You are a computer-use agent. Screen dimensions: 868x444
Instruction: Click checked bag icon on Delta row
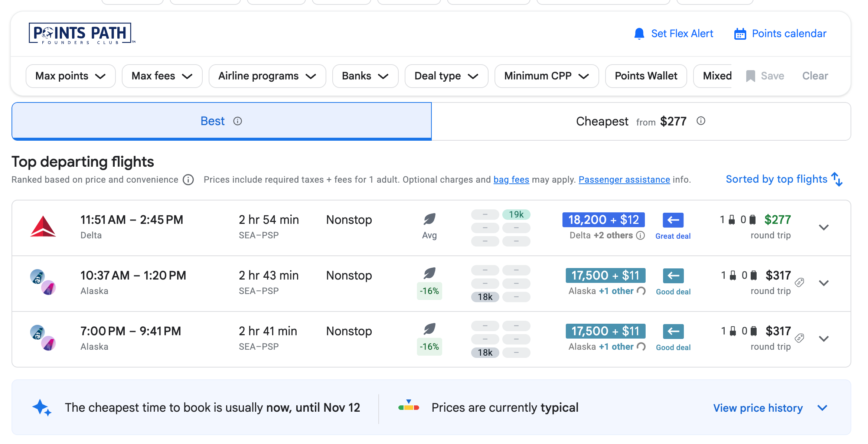point(753,220)
